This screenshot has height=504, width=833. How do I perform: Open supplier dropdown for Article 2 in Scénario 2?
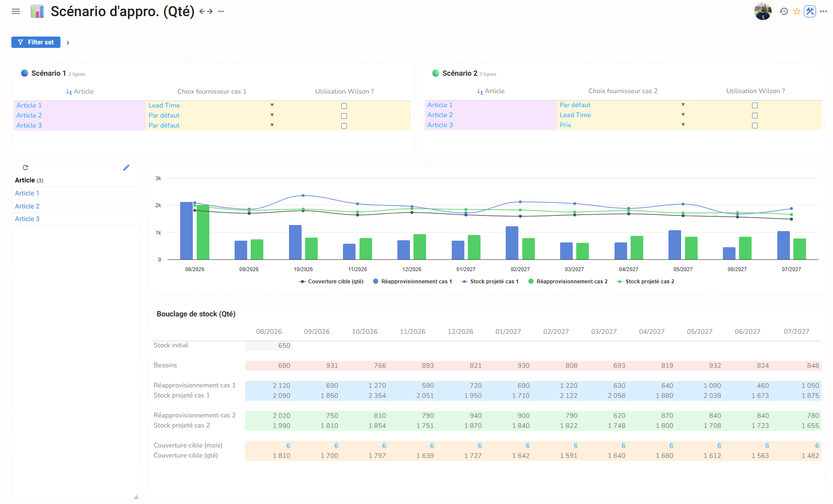(x=683, y=115)
